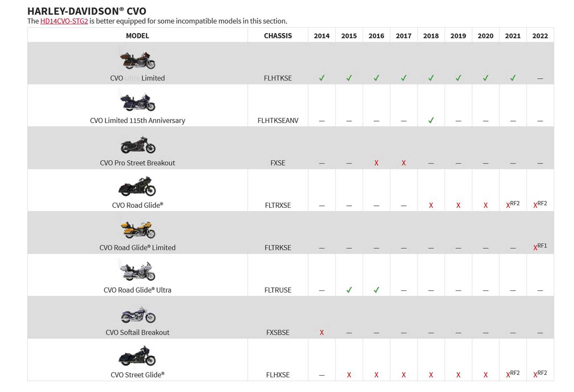
Task: Click the 'CVO Limited 115th Anniversary' model name
Action: click(137, 120)
